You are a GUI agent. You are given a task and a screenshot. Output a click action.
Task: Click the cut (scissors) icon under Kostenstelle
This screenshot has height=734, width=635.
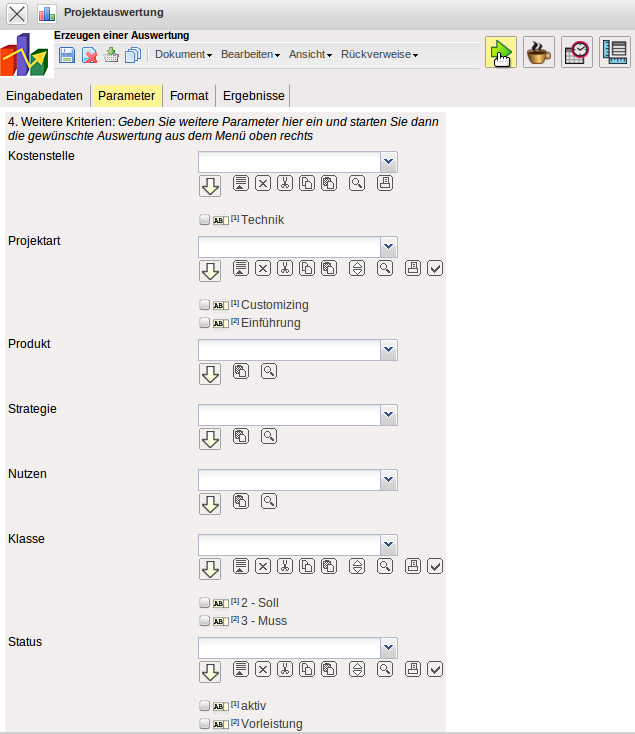(284, 183)
